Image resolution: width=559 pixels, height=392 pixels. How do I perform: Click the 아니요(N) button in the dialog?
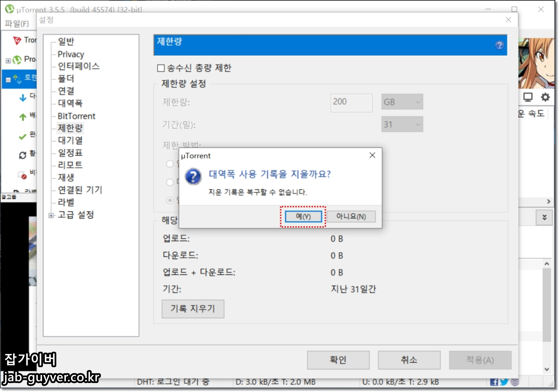pyautogui.click(x=351, y=216)
